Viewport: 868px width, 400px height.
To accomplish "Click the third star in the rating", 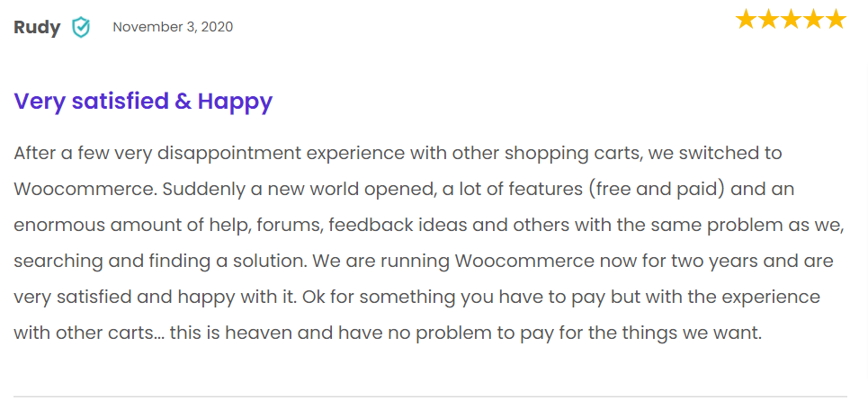I will tap(792, 20).
